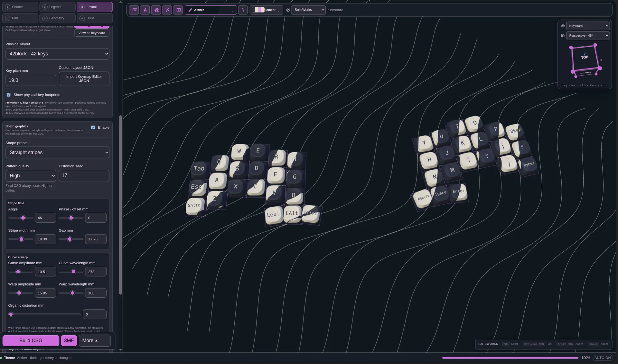Click the compass navigation icon
The width and height of the screenshot is (618, 364).
(288, 10)
